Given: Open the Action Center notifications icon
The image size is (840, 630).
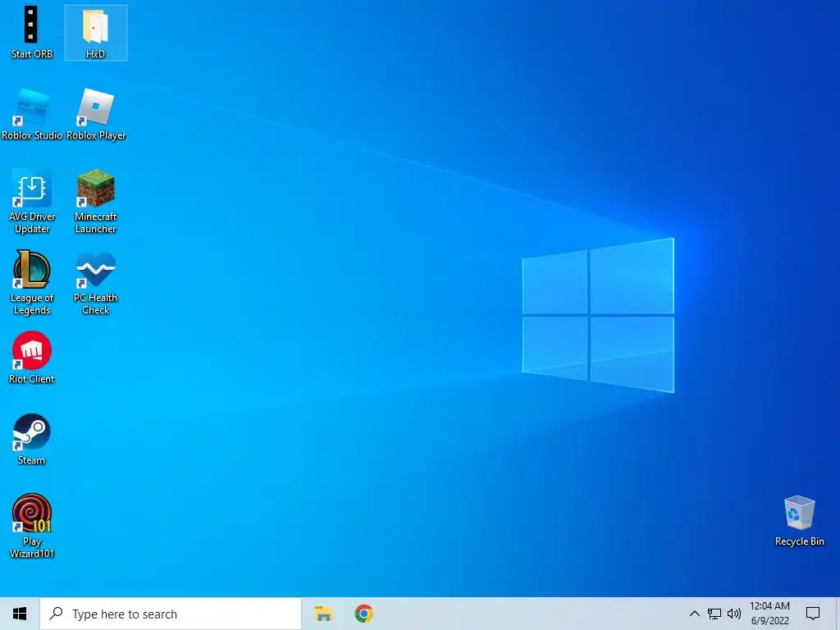Looking at the screenshot, I should point(813,614).
